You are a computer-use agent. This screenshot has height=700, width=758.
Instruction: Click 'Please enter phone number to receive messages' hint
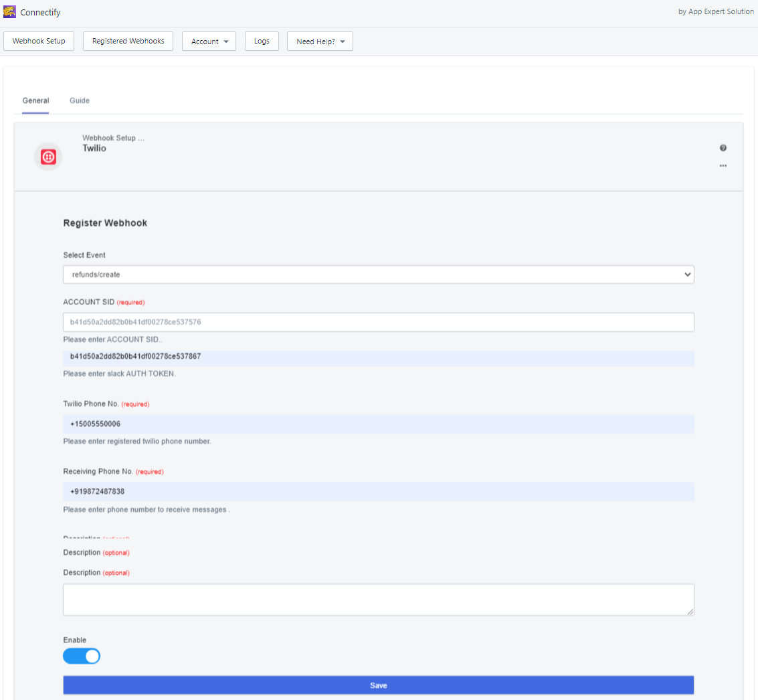pos(145,509)
